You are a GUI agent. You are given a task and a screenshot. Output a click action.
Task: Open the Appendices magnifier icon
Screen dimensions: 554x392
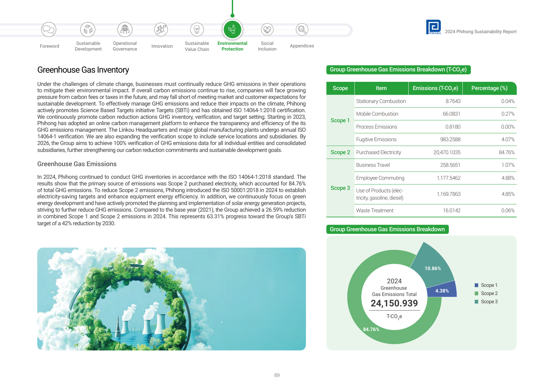point(302,30)
